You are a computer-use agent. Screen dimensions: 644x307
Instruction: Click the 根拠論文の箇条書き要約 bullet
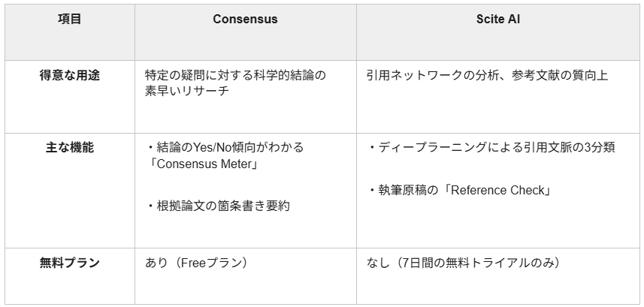pos(218,206)
